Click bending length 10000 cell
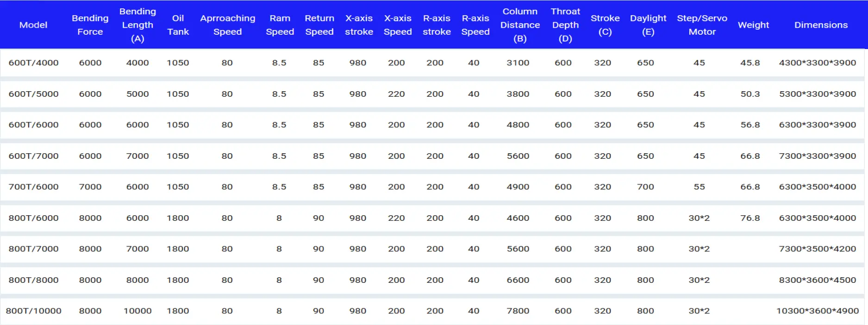868x325 pixels. tap(137, 311)
